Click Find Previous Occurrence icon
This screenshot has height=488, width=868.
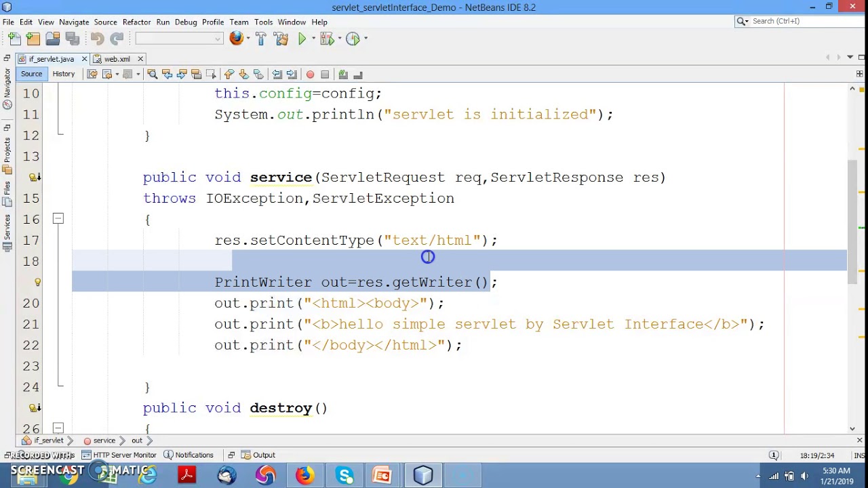(167, 74)
